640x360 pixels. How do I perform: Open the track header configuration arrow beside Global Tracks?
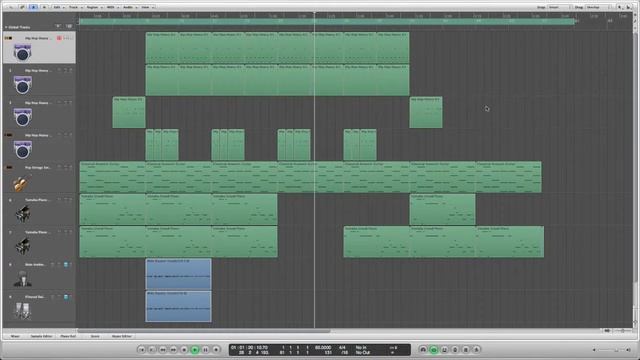coord(58,27)
